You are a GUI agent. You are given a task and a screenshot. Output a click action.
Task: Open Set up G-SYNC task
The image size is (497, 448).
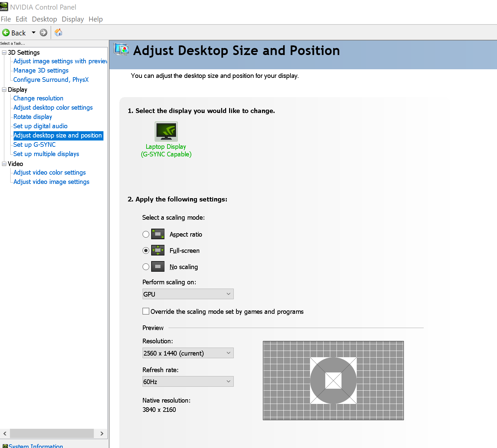(34, 145)
